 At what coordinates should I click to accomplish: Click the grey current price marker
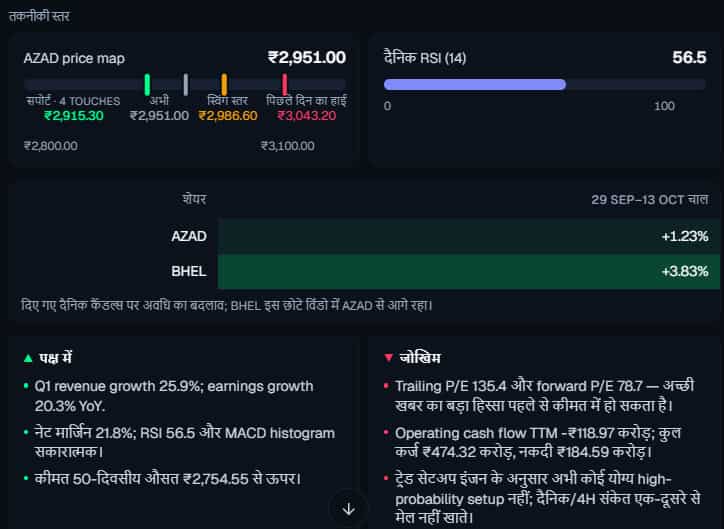(186, 84)
